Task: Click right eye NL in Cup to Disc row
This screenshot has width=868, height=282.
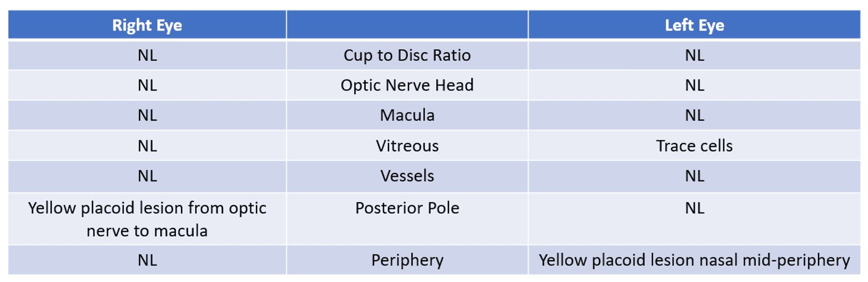Action: [147, 55]
